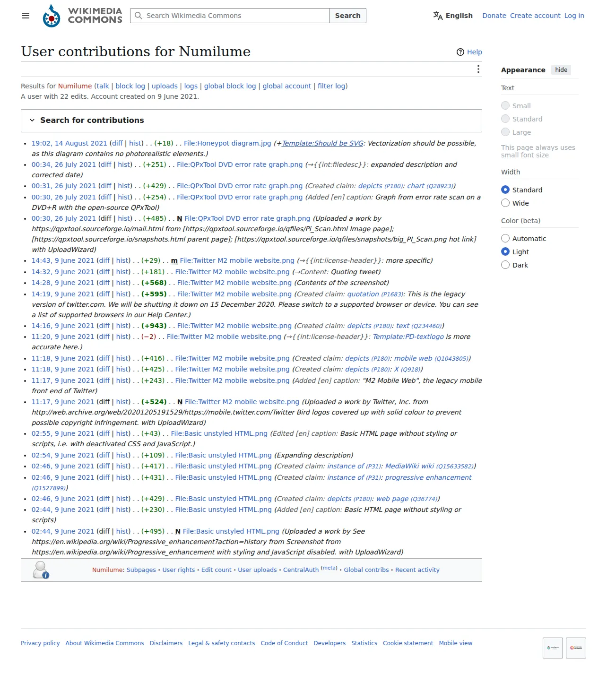Open About Wikimedia Commons link
Viewport: 607px width, 700px height.
coord(105,643)
